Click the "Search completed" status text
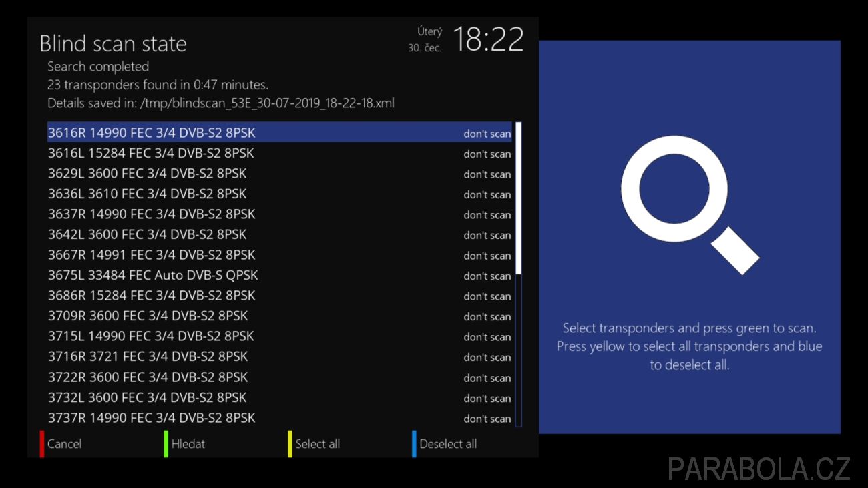 click(x=98, y=67)
